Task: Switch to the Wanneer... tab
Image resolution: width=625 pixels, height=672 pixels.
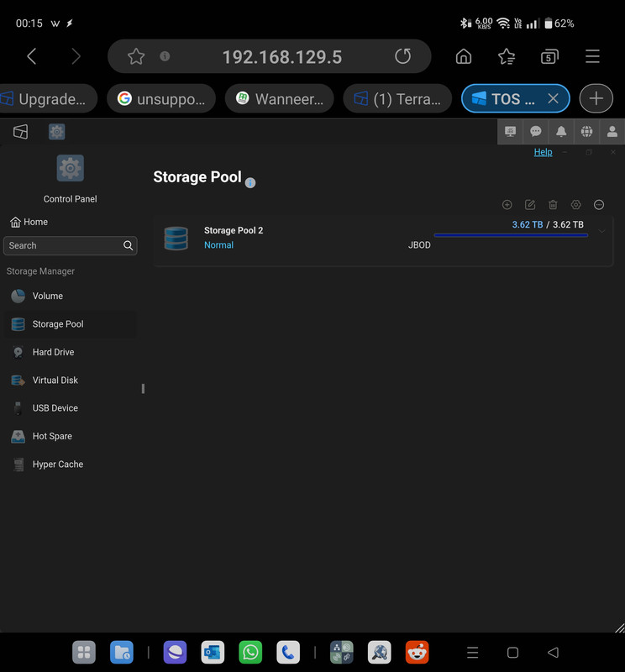Action: coord(280,98)
